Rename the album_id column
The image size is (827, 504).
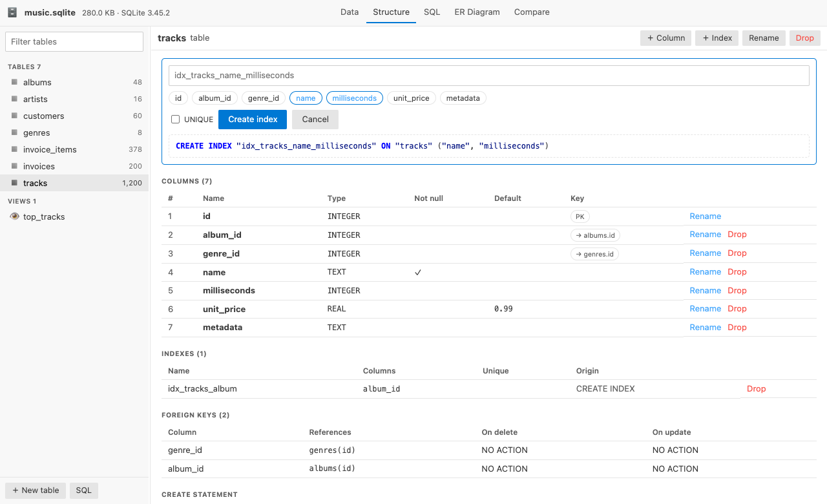(x=705, y=235)
